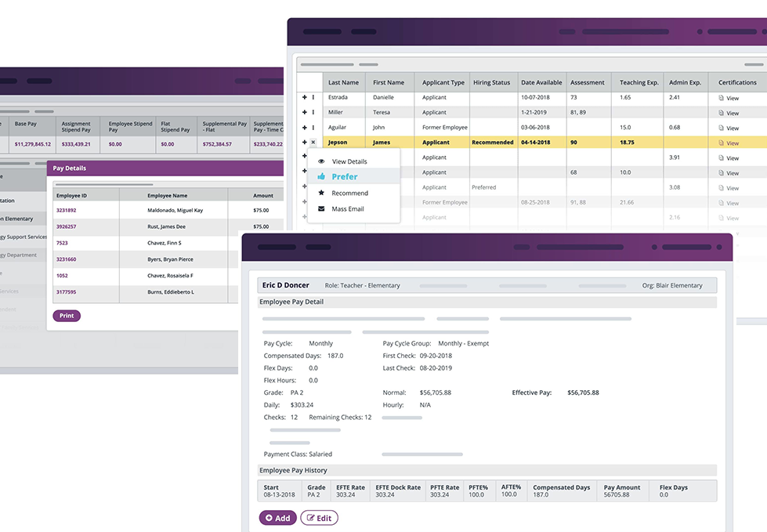Open the row options dots for Estrada

(313, 97)
